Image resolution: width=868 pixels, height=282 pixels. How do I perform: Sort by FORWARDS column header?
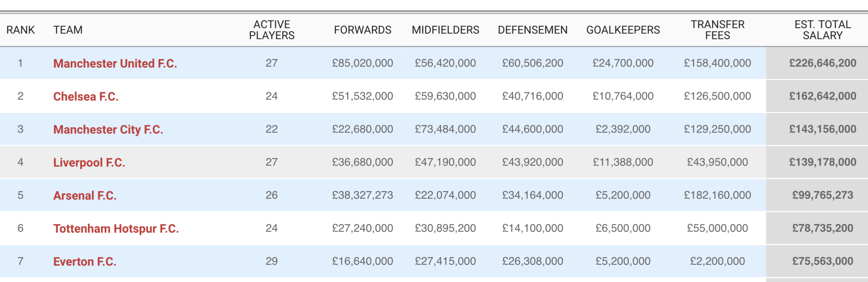coord(363,30)
